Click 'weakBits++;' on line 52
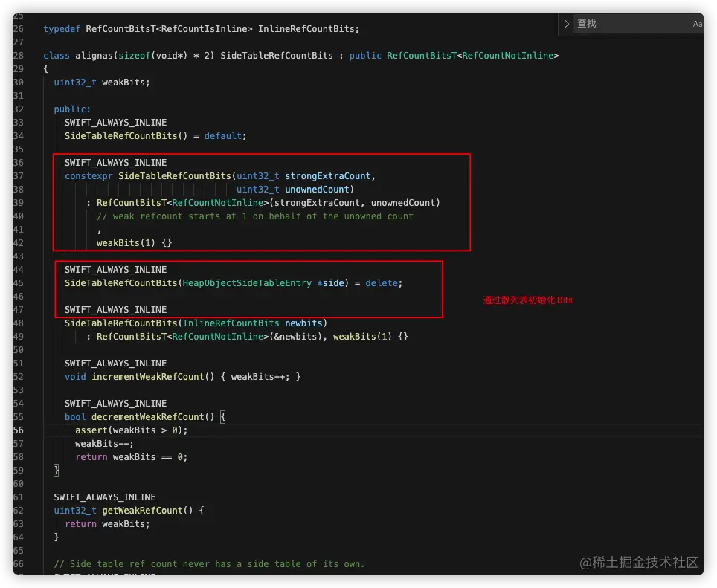The width and height of the screenshot is (717, 588). (260, 377)
